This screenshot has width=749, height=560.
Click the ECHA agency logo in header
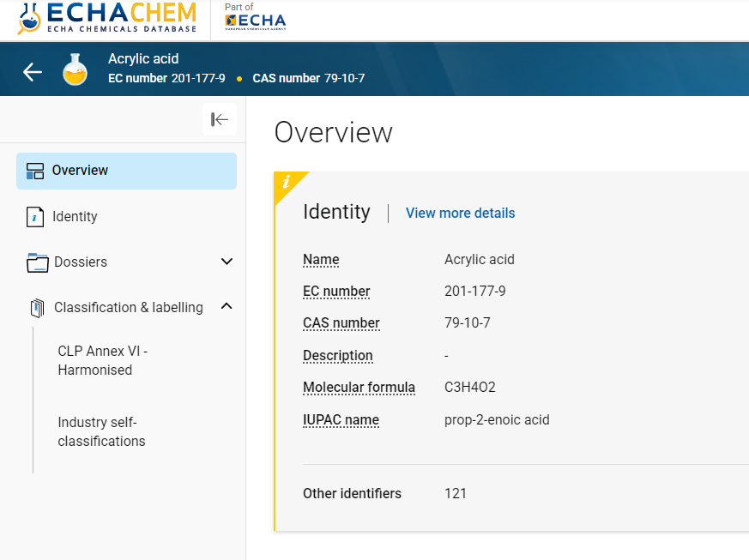(x=253, y=19)
